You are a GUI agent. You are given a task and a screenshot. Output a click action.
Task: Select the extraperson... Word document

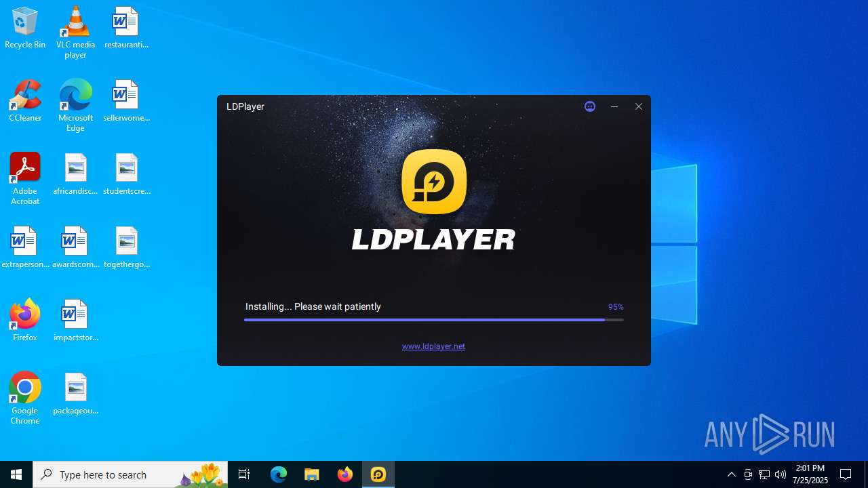(x=25, y=248)
